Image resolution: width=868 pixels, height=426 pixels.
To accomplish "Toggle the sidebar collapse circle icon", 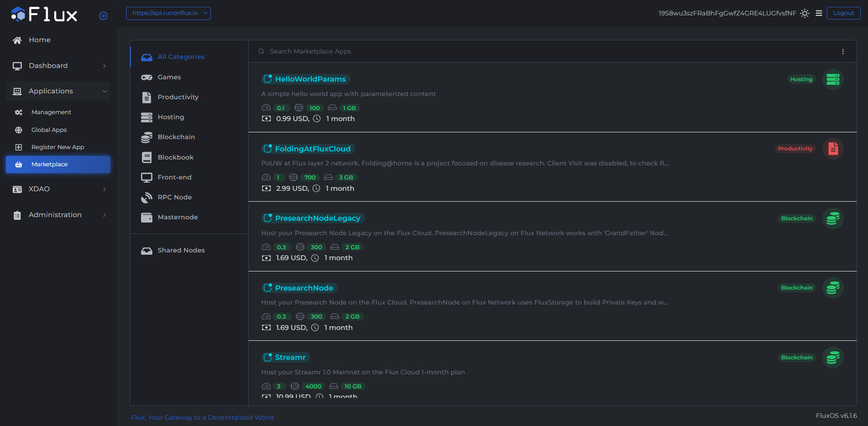I will pos(103,16).
